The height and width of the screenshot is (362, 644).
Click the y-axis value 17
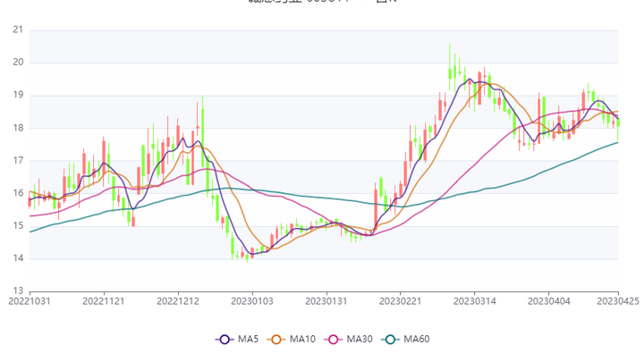[x=18, y=161]
